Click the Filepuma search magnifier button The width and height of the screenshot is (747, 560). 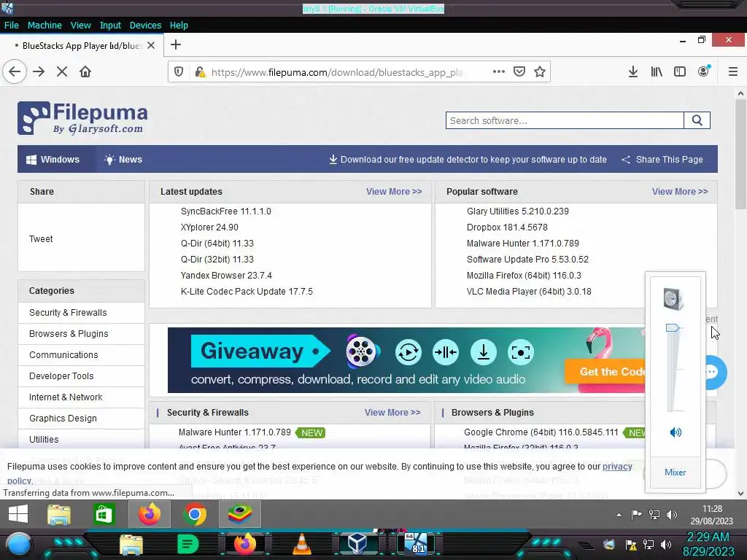(x=697, y=120)
